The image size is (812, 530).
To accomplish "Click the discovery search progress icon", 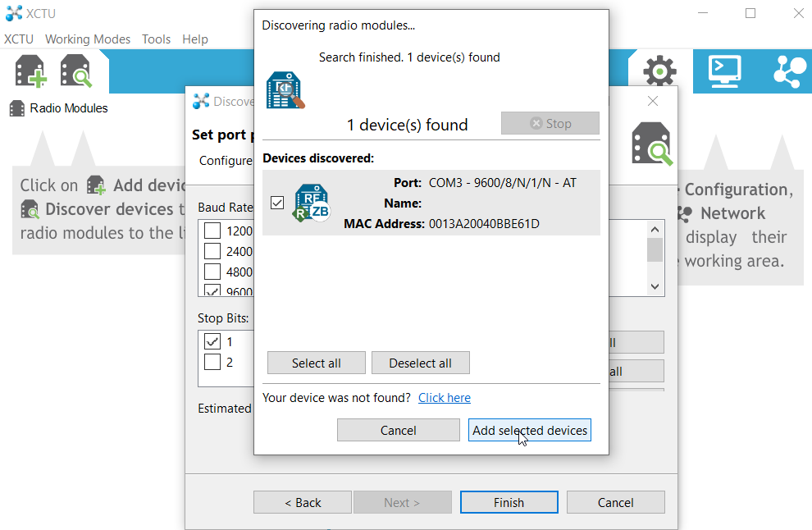I will (285, 90).
